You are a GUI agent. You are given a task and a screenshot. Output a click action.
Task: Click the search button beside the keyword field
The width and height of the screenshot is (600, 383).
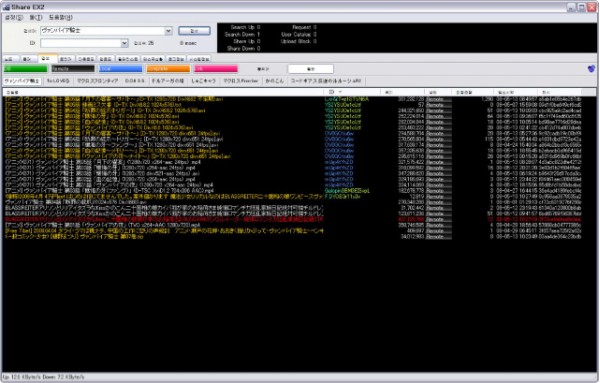(194, 31)
